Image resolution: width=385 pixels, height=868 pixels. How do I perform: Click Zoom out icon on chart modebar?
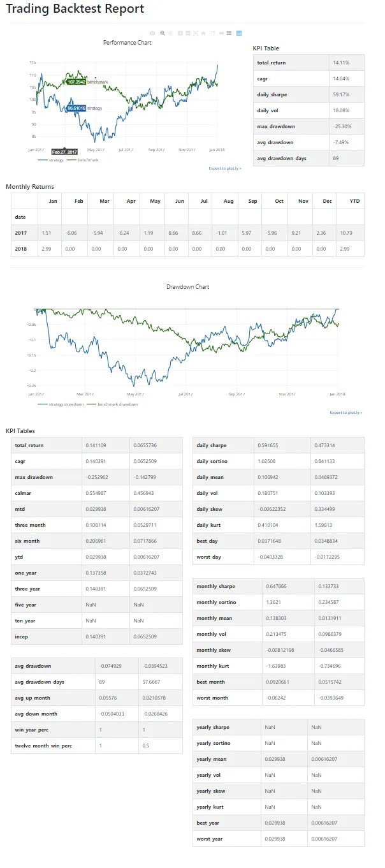188,33
